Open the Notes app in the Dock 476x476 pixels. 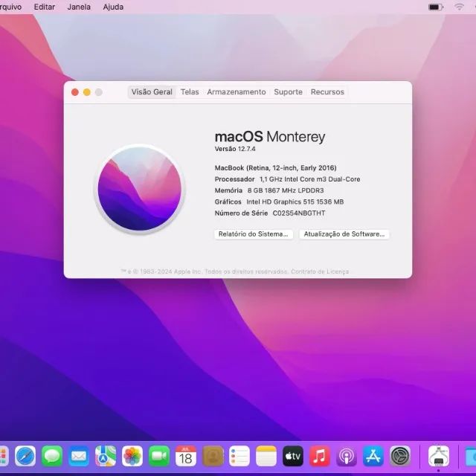[266, 456]
